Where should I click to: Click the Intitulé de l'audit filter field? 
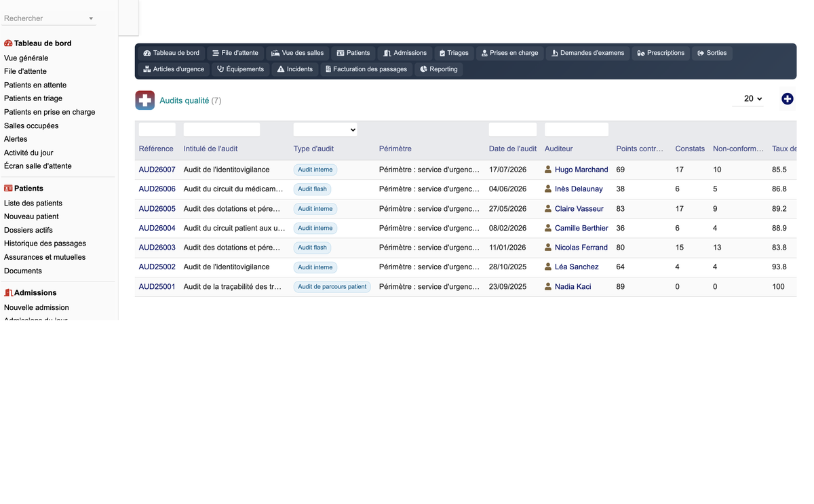(x=222, y=130)
